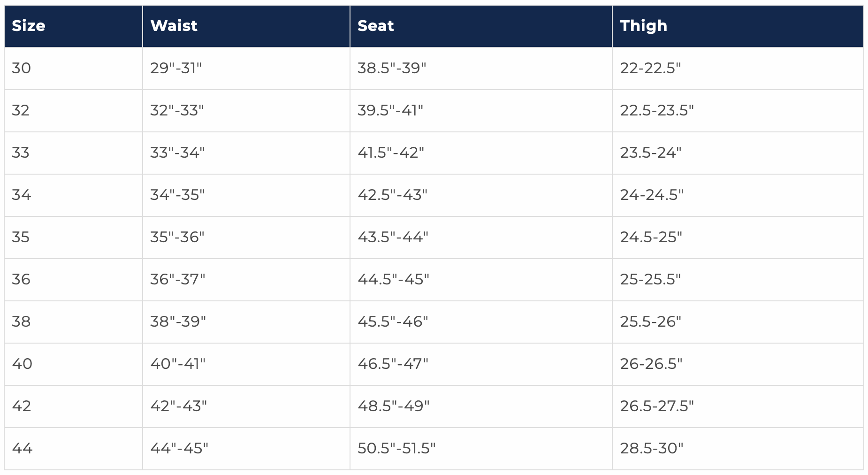
Task: Select the seat measurement 43.5"-44" cell
Action: [393, 237]
